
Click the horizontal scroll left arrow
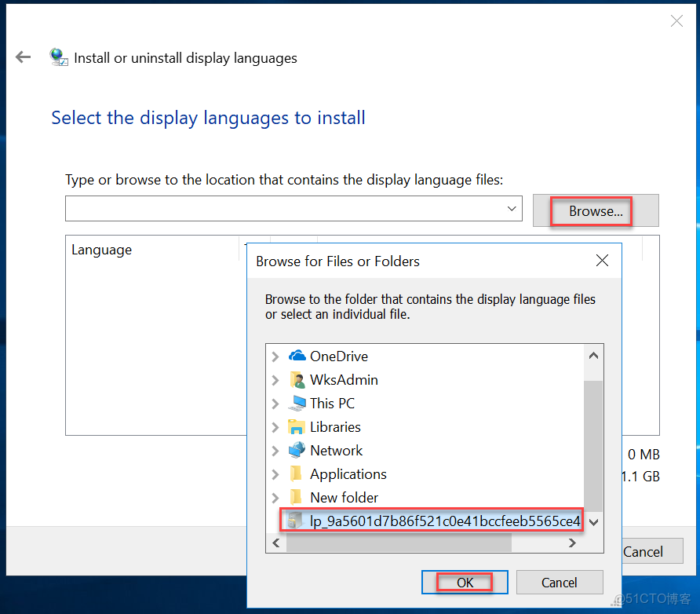pos(276,543)
